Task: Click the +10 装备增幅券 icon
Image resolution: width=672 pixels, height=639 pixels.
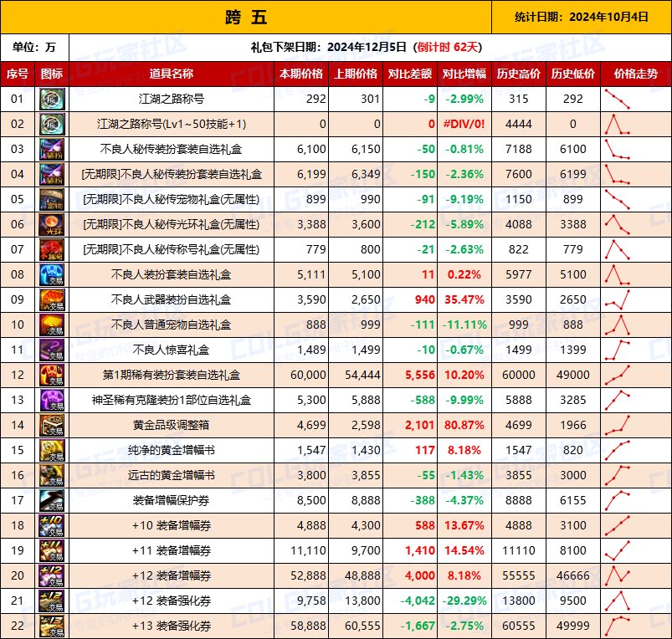Action: click(52, 525)
